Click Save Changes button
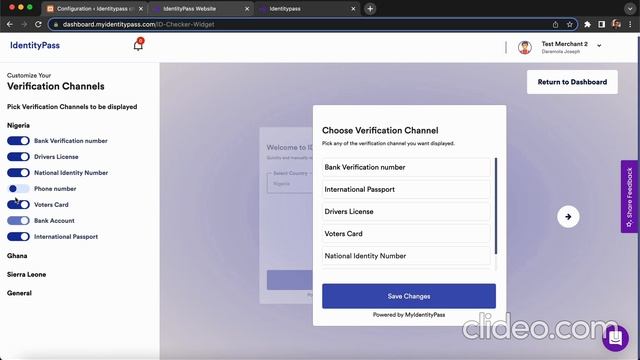Screen dimensions: 640x360 (409, 296)
